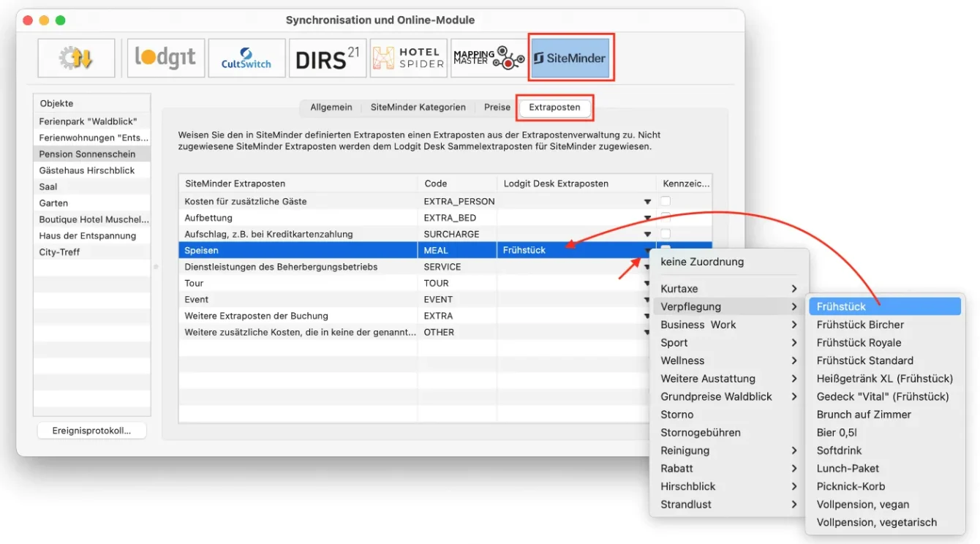Select Gästehaus Hirschblick in Objekte list
980x544 pixels.
92,170
